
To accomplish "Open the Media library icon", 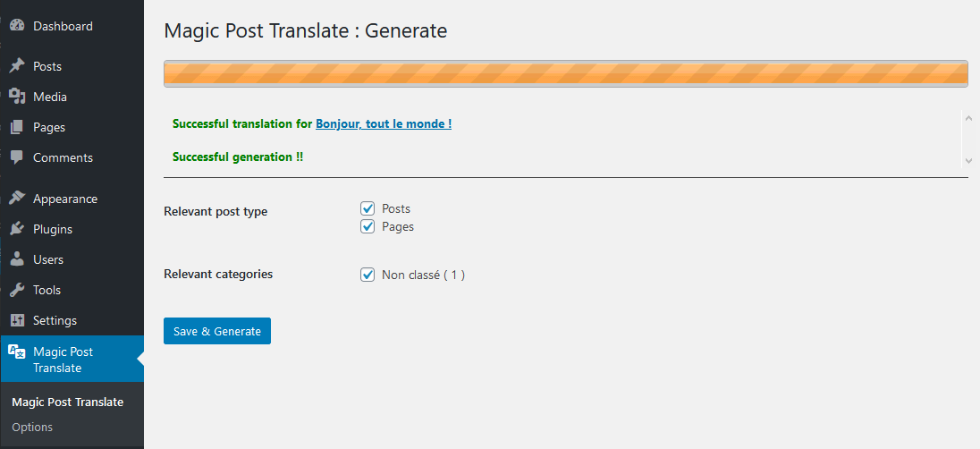I will (x=17, y=97).
